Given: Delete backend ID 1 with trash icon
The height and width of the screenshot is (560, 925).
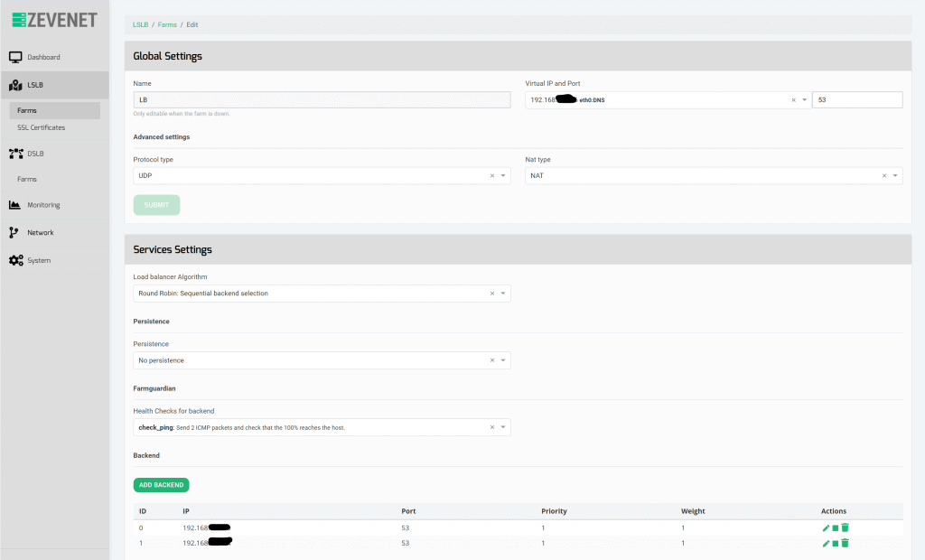Looking at the screenshot, I should pos(846,544).
